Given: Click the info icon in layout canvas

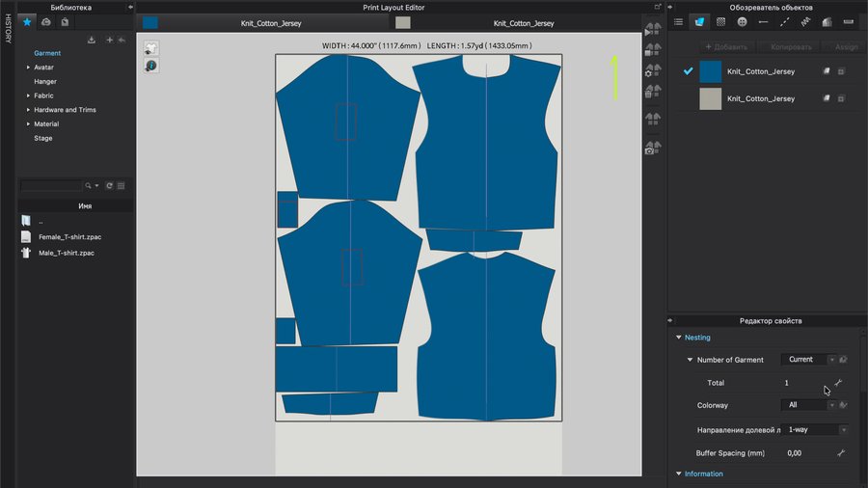Looking at the screenshot, I should coord(151,65).
